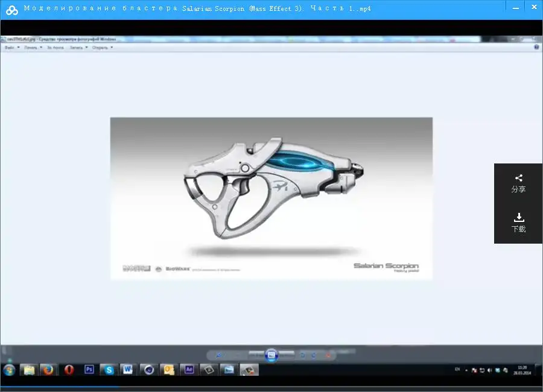Screen dimensions: 543x392
Task: Click the EN language indicator in tray
Action: tap(457, 370)
